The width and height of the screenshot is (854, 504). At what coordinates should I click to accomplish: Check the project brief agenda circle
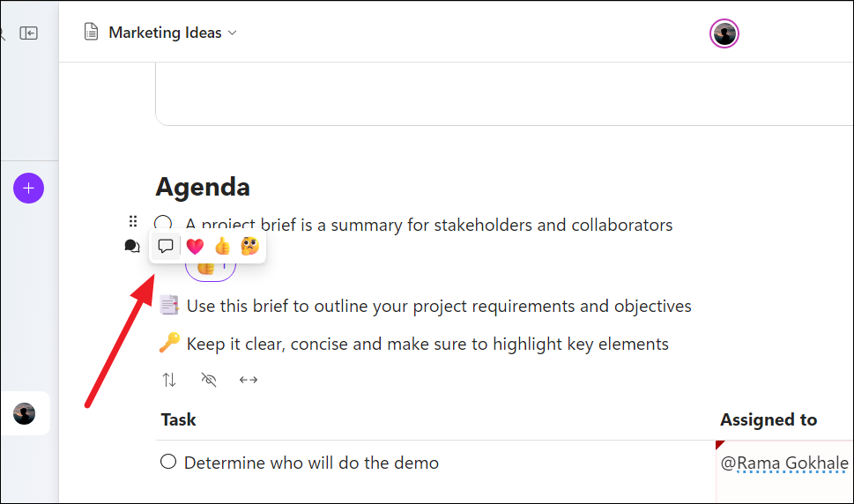point(163,225)
